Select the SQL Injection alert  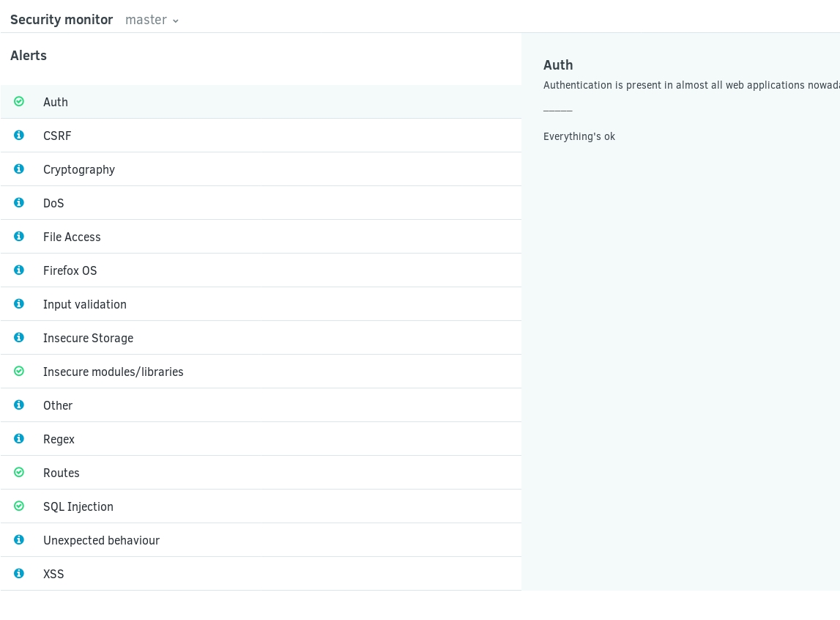[261, 507]
